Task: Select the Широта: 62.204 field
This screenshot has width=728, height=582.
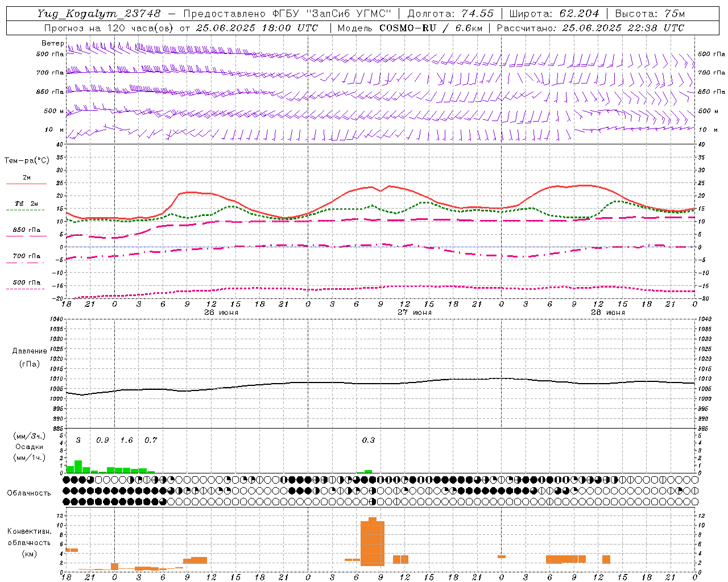Action: 554,14
